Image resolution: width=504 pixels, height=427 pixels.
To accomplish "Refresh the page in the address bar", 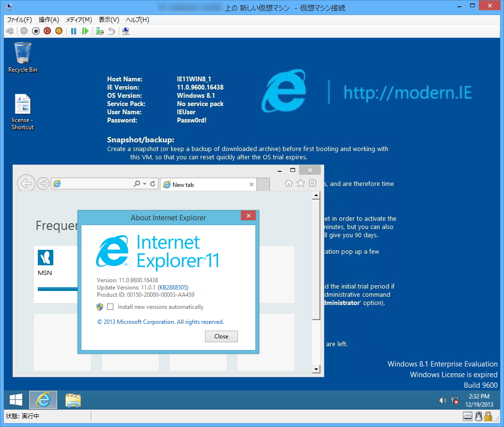I will coord(152,183).
